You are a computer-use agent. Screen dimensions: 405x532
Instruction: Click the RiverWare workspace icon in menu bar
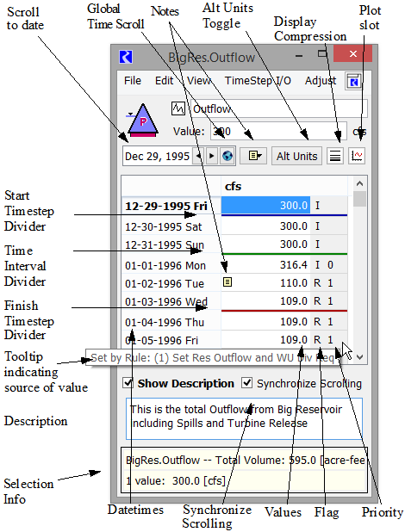point(353,81)
